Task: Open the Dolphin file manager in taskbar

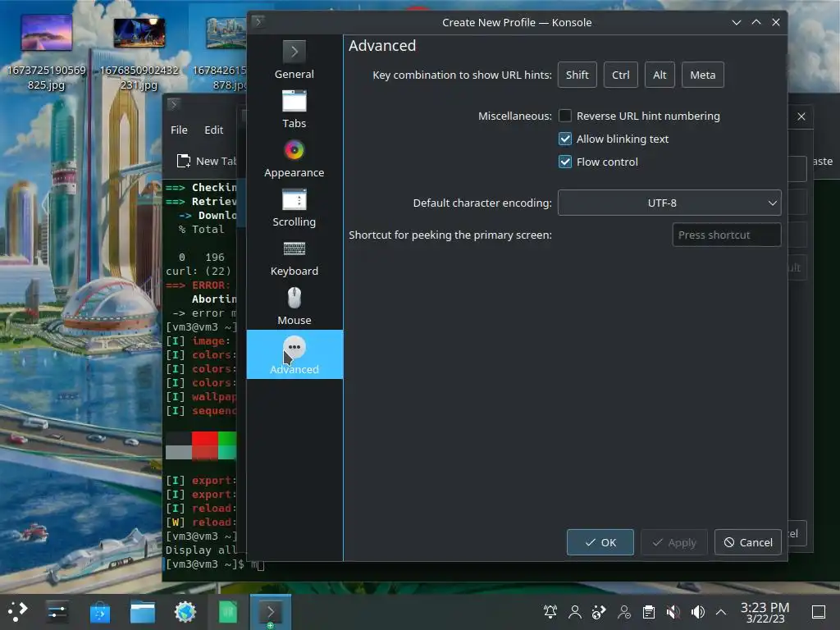Action: click(143, 612)
